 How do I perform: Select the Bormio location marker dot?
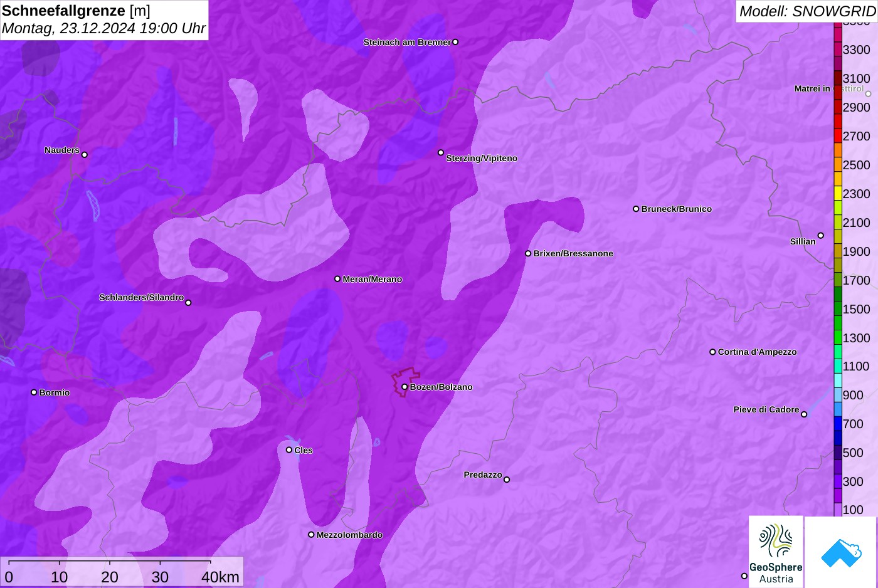click(x=34, y=392)
